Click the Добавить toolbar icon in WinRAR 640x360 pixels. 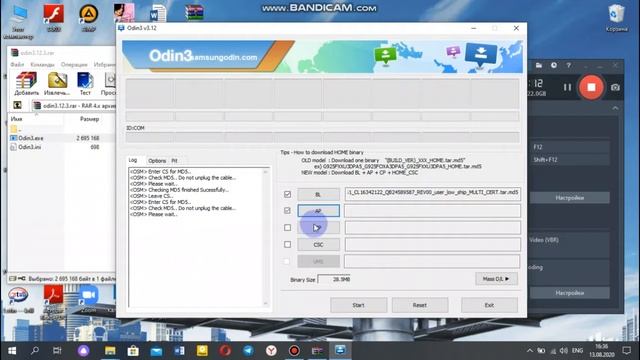26,84
